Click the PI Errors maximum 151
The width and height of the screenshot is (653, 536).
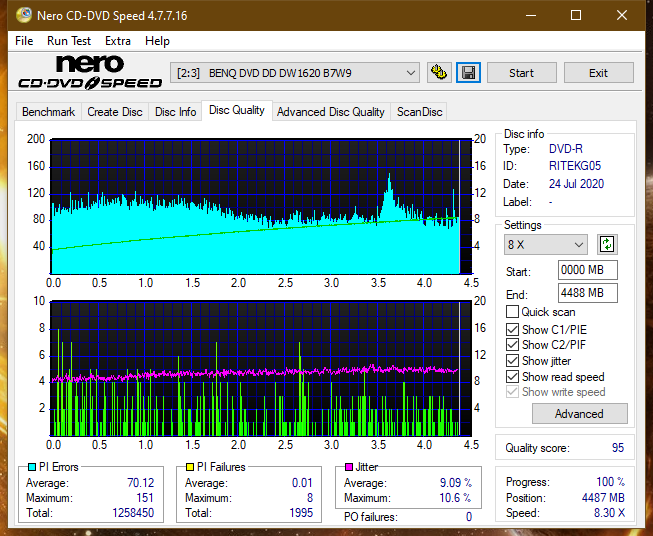point(145,498)
